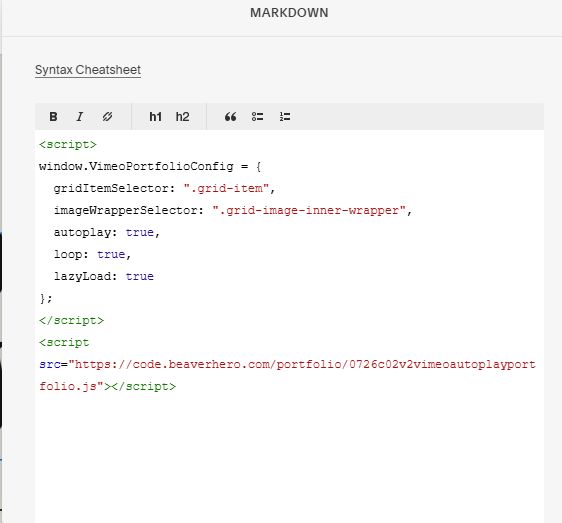Insert a heading 2 with h2

[x=182, y=117]
